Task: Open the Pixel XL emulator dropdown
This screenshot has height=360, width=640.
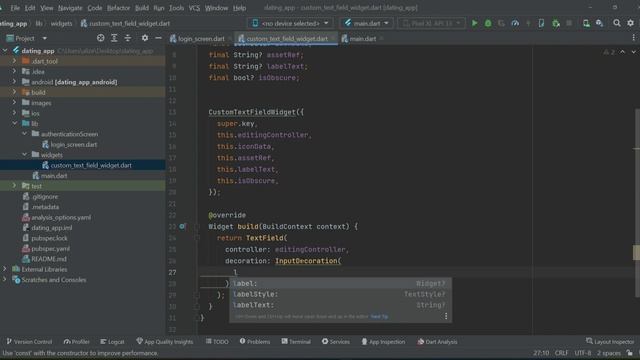Action: pyautogui.click(x=431, y=23)
